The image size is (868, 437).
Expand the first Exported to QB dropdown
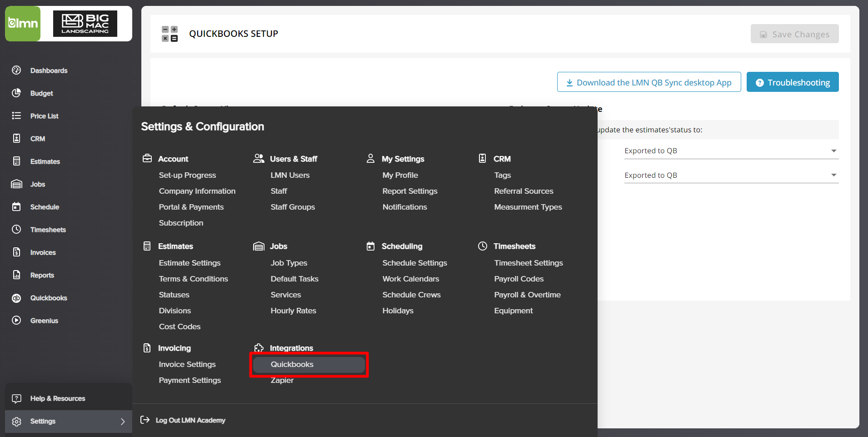coord(731,151)
